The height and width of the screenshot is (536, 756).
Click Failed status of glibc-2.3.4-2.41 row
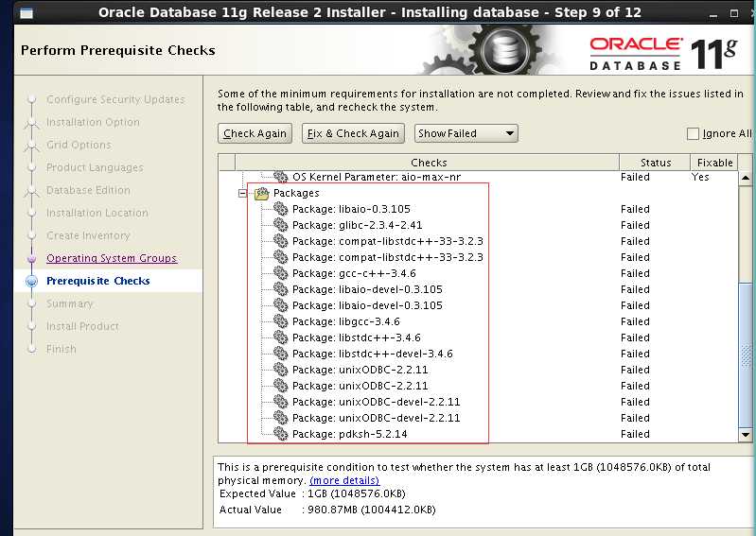point(635,225)
